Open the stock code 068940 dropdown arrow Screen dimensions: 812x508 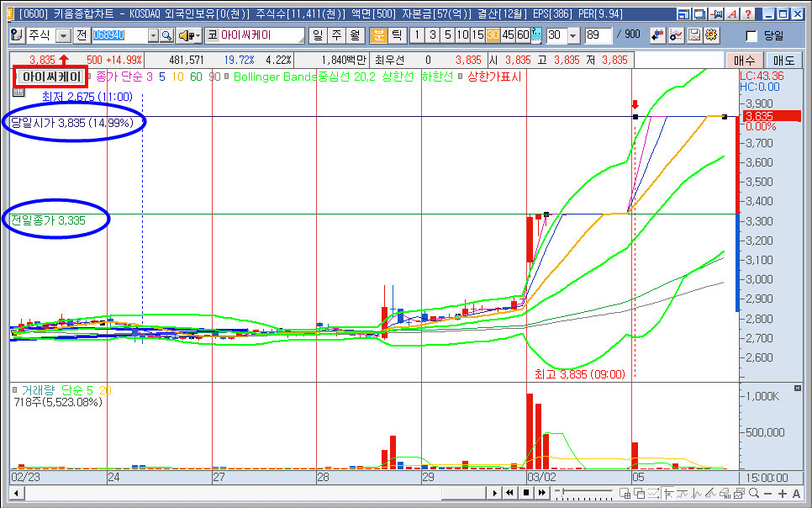[x=153, y=35]
